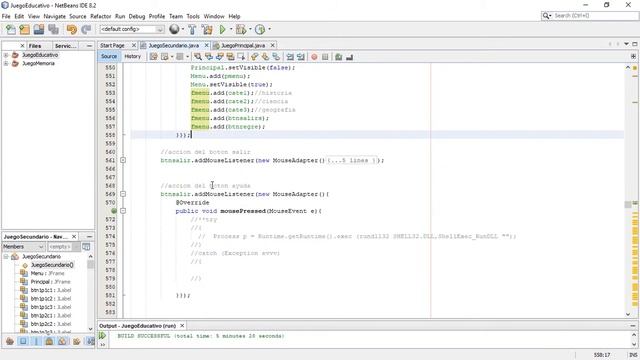640x360 pixels.
Task: Toggle Show Static Members filter in Navigator
Action: coord(36,341)
